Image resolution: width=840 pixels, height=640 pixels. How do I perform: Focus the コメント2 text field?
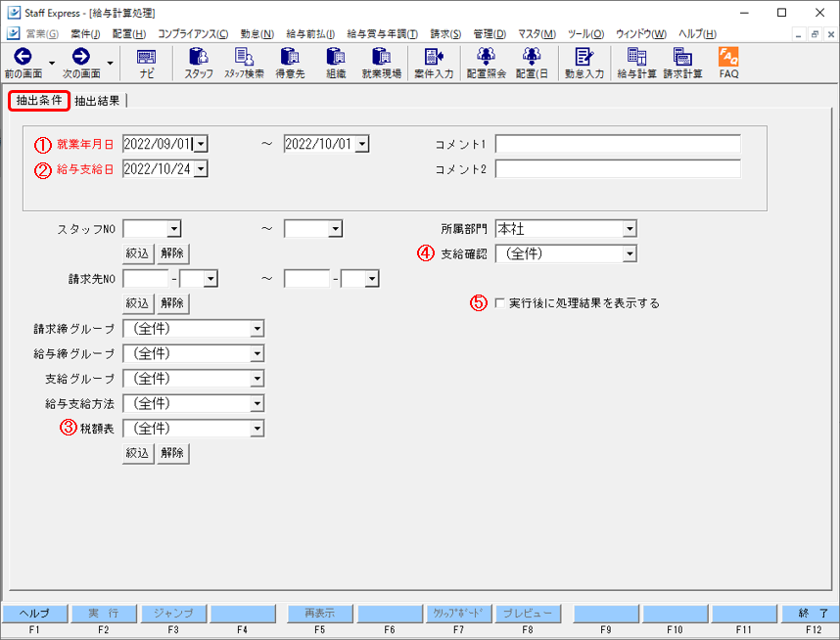618,169
